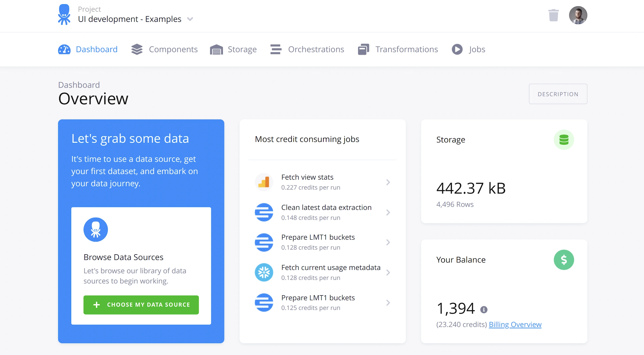Open the user avatar menu
Viewport: 644px width, 355px height.
pyautogui.click(x=578, y=15)
